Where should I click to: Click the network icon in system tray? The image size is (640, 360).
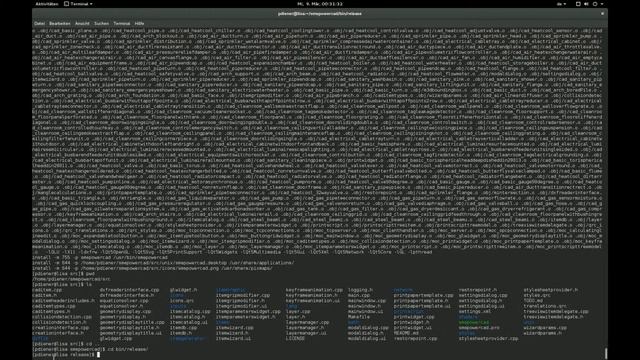(578, 4)
